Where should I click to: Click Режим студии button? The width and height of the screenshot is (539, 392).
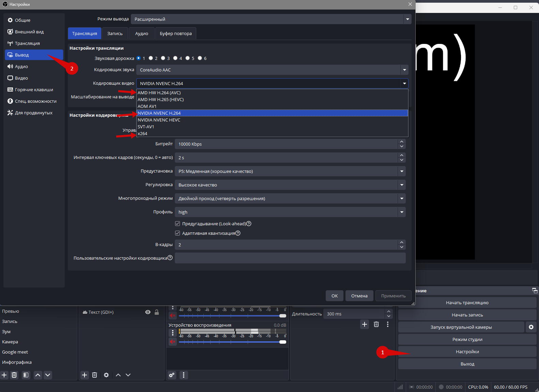click(x=467, y=339)
